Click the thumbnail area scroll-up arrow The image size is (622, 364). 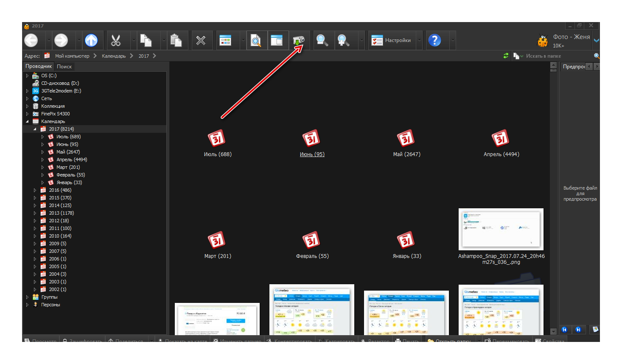(553, 65)
